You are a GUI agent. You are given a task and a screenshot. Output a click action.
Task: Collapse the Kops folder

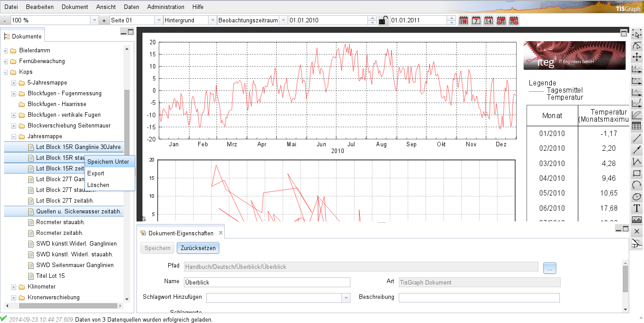6,72
